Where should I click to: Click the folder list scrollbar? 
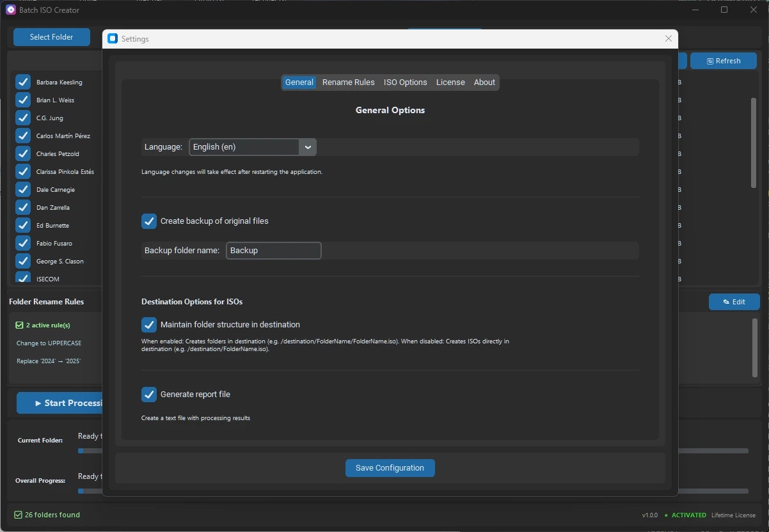tap(754, 143)
